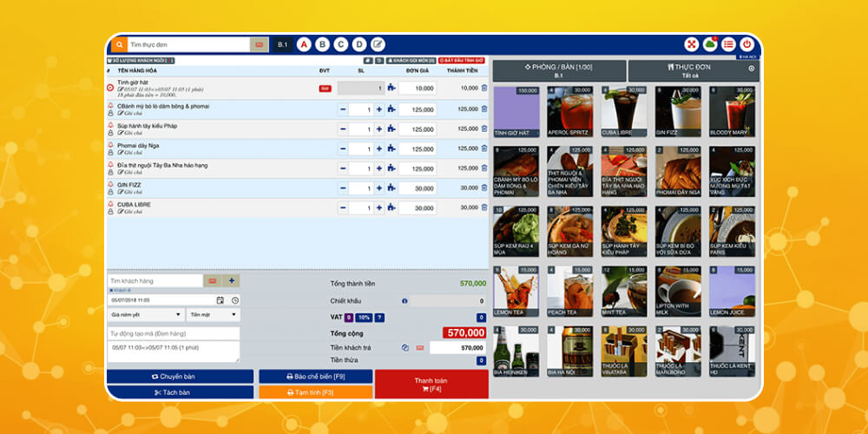Click the lock icon for CUBA LIBRE
The height and width of the screenshot is (434, 868).
pos(110,212)
